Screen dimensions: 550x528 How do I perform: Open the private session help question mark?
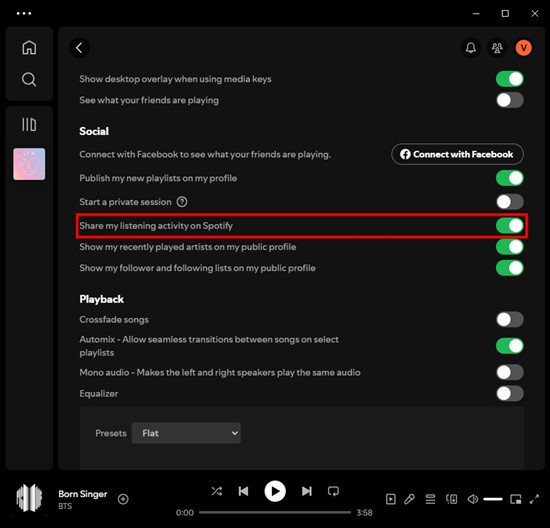click(182, 202)
